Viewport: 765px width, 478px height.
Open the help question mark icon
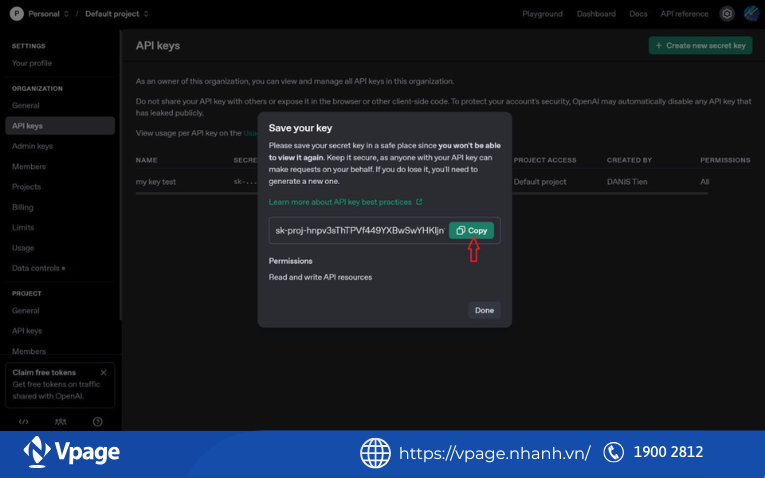coord(98,422)
